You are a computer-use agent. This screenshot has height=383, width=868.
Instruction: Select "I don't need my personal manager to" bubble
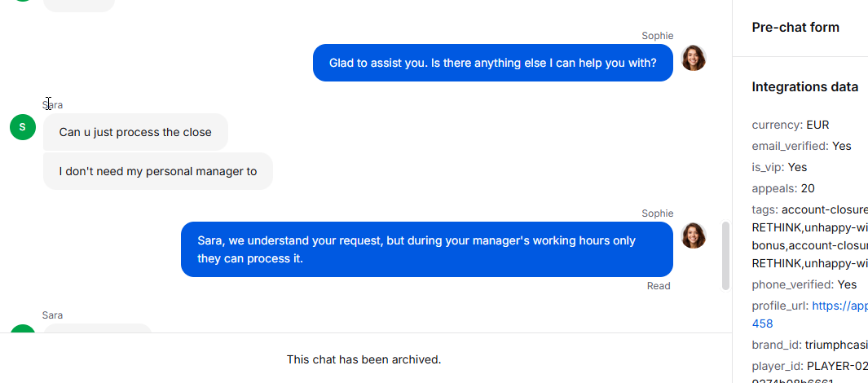(x=158, y=171)
